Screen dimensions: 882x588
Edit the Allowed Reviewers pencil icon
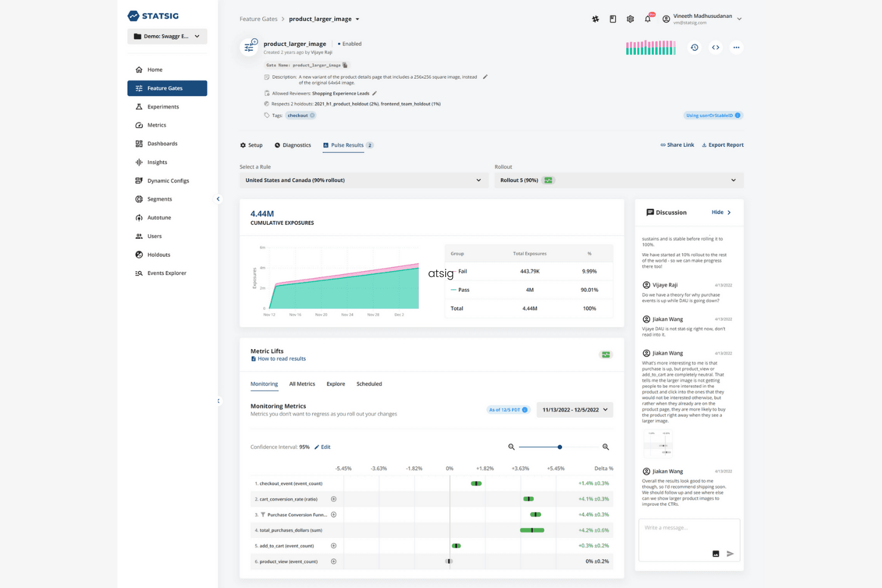pos(374,94)
